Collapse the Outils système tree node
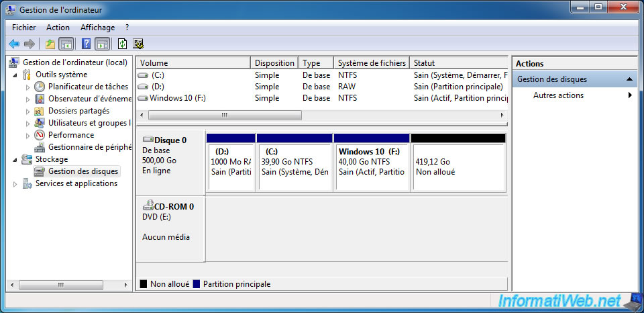 pos(16,75)
